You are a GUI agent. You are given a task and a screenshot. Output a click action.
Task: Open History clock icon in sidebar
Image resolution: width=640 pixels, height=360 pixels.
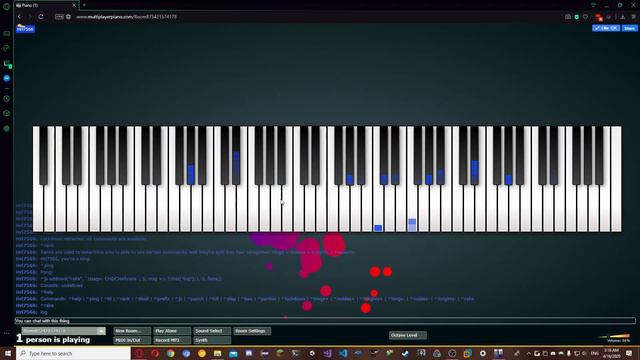click(x=7, y=98)
